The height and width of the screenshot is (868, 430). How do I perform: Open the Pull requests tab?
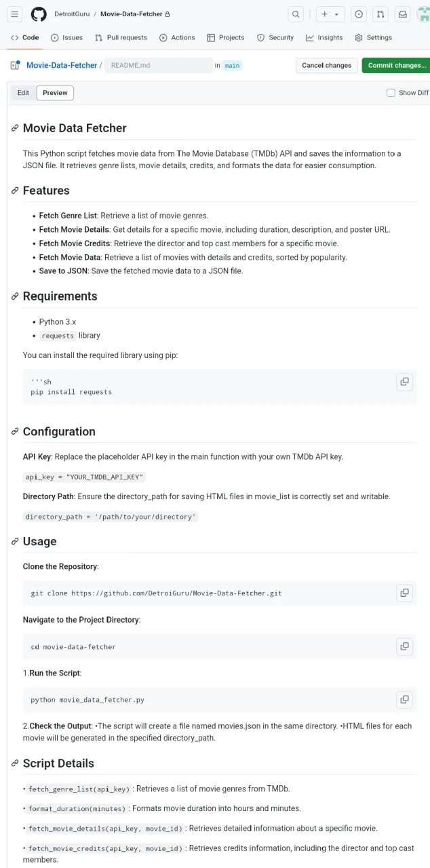click(x=121, y=38)
